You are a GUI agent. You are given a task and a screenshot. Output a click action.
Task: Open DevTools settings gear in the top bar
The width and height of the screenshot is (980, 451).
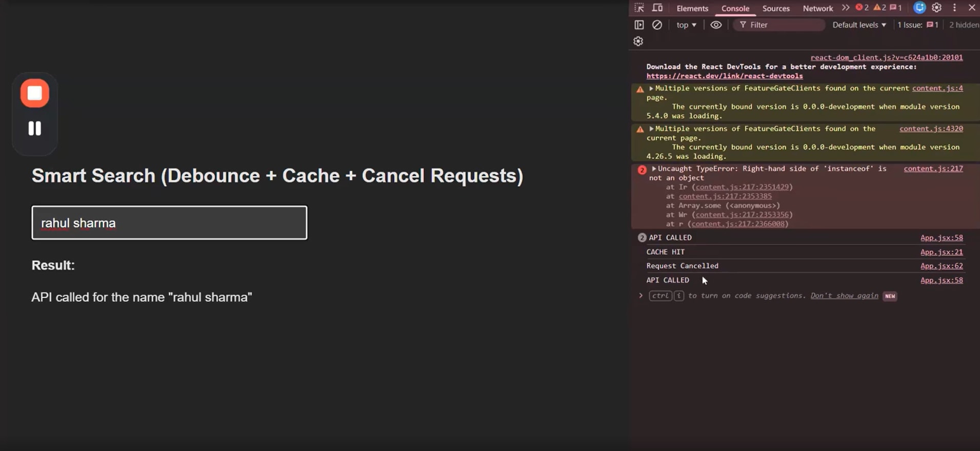pos(936,8)
